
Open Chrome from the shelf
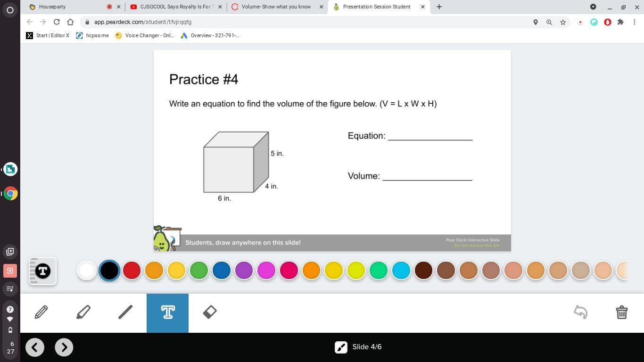(x=10, y=193)
